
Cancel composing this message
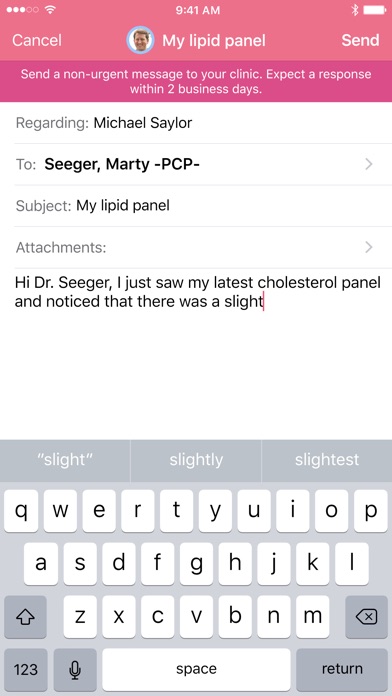[x=37, y=40]
